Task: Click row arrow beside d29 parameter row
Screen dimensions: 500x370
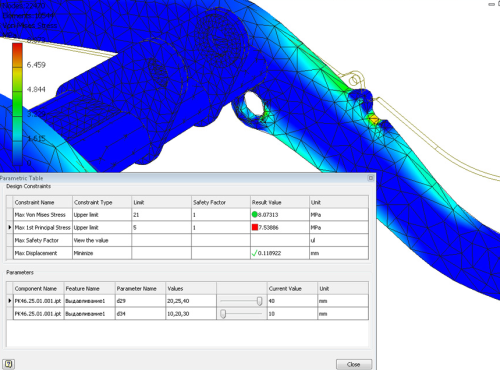Action: point(10,301)
